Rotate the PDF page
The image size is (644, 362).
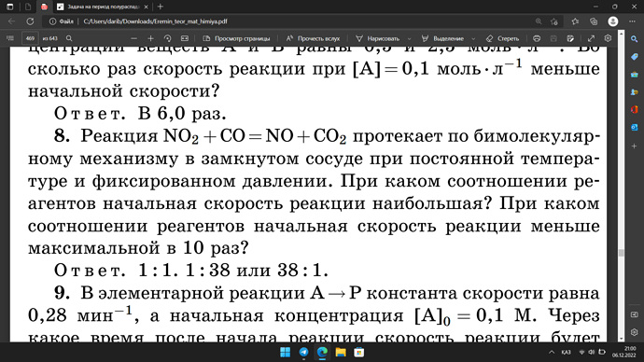coord(168,38)
